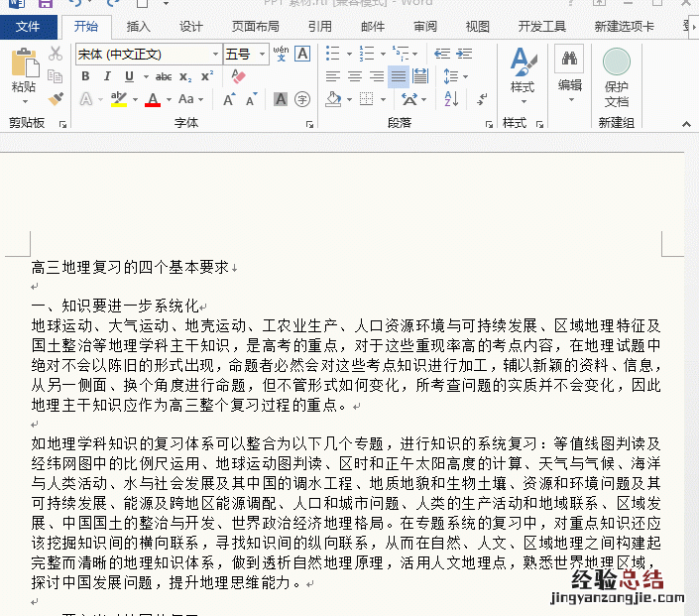The image size is (699, 616).
Task: Open the font name dropdown 宋体
Action: (x=215, y=54)
